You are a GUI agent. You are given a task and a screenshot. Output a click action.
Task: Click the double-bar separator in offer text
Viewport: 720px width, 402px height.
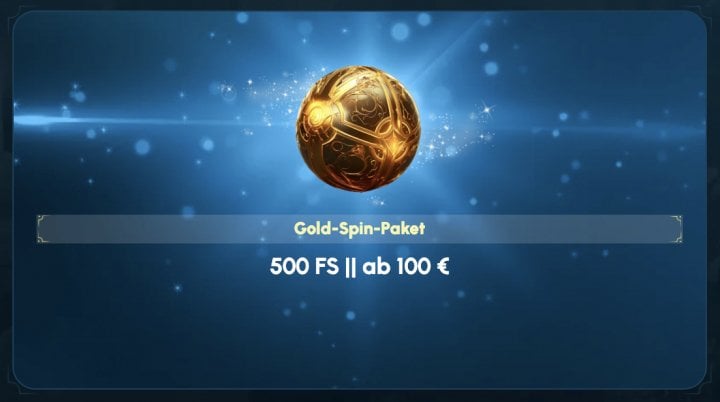(350, 267)
